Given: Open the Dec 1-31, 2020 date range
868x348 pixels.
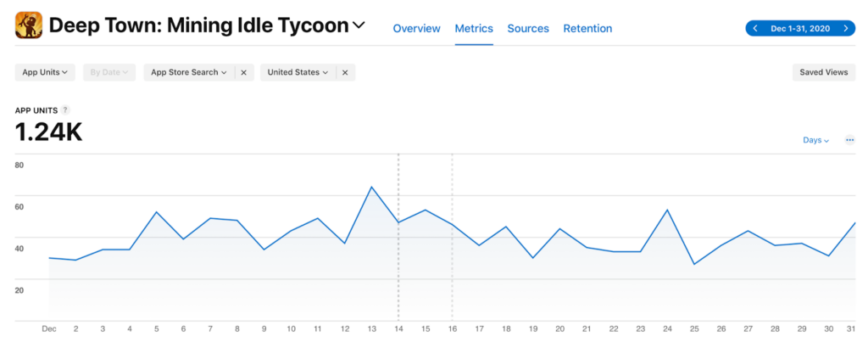Looking at the screenshot, I should [801, 29].
